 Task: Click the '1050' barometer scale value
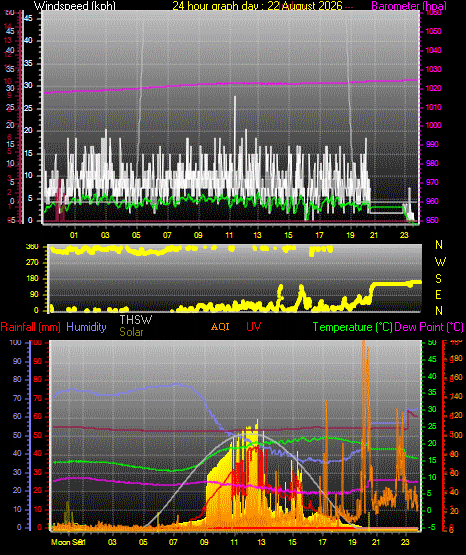point(433,31)
